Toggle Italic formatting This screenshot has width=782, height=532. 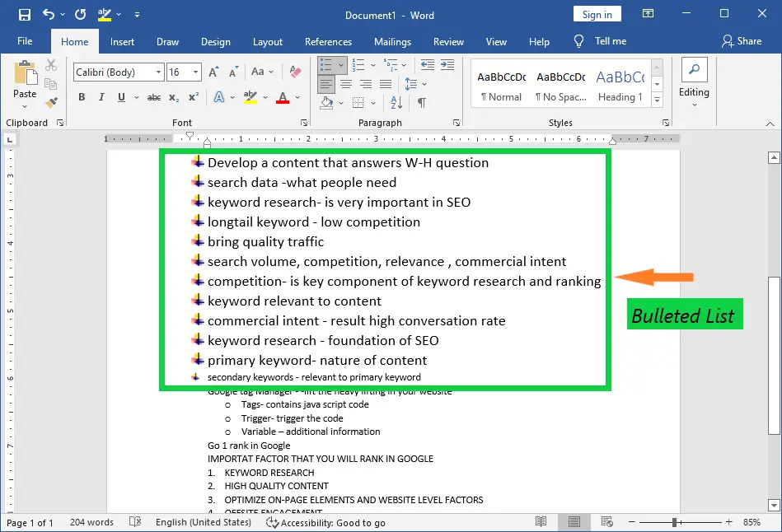101,97
